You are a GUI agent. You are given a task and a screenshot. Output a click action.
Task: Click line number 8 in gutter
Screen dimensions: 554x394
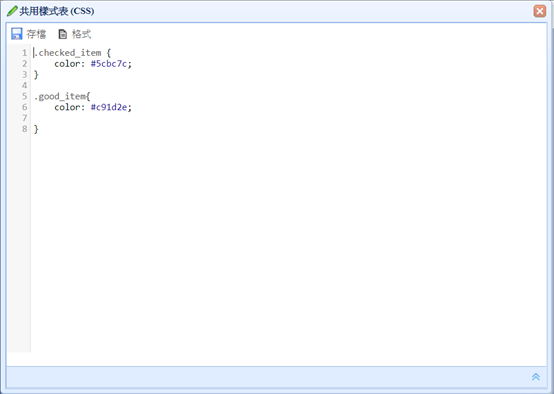[24, 129]
